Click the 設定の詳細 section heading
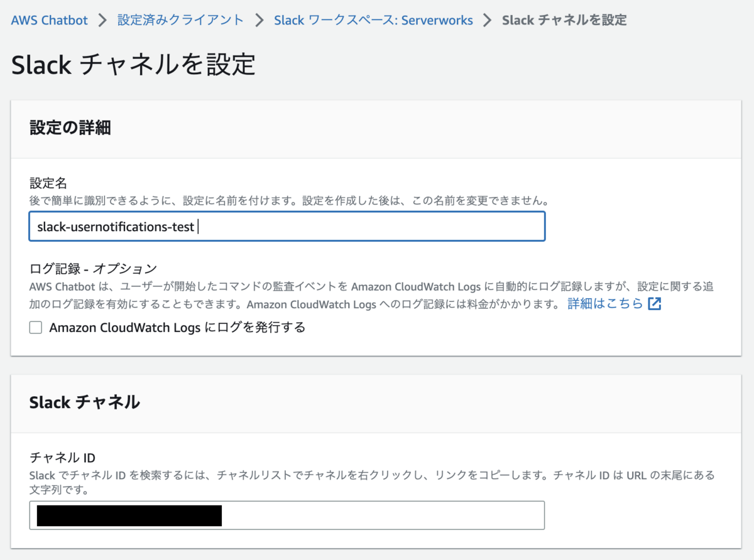 click(70, 128)
